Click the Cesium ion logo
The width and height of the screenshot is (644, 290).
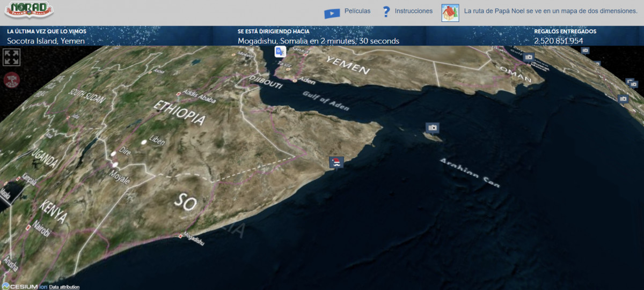click(24, 286)
